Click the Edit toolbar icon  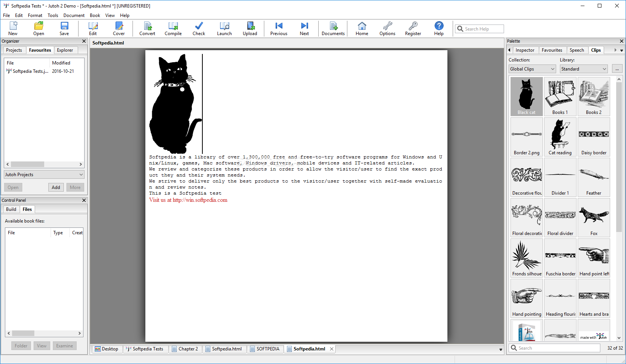[x=93, y=28]
